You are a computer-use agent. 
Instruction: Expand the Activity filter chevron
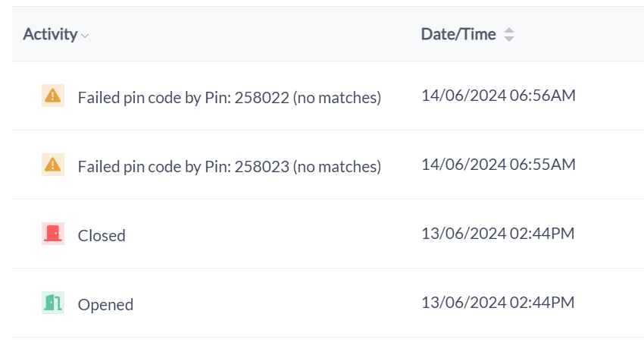coord(85,36)
